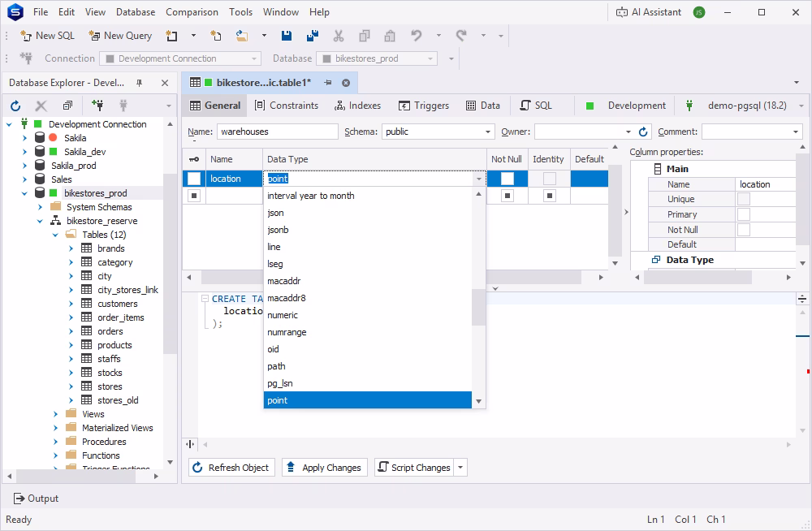Select jsonb from data type list
This screenshot has height=531, width=812.
coord(368,230)
